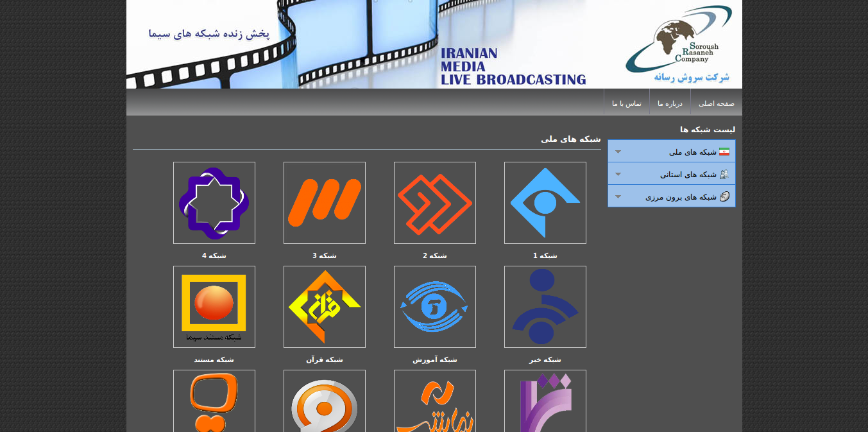Click the شبکه 1 text link
This screenshot has width=868, height=432.
[545, 255]
